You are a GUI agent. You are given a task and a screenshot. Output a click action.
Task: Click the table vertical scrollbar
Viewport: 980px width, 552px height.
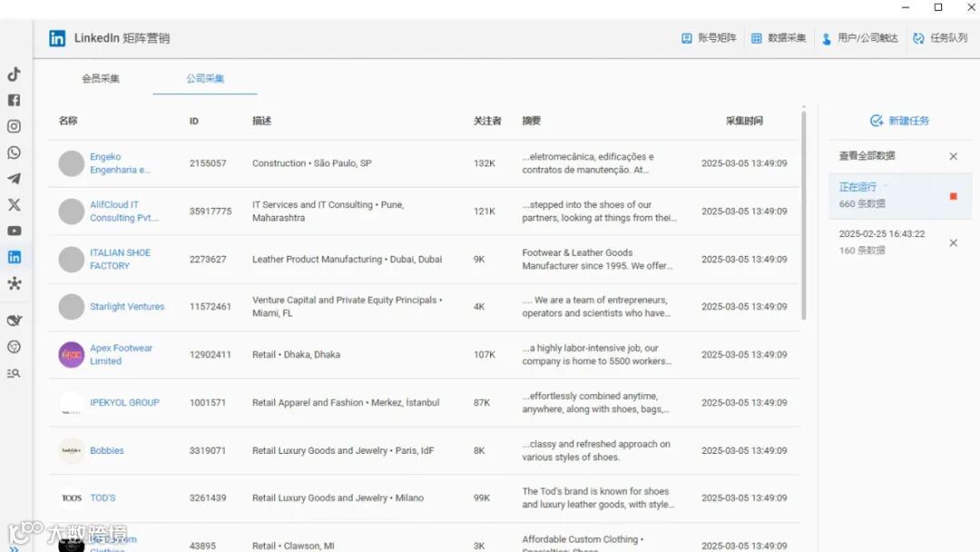tap(803, 214)
